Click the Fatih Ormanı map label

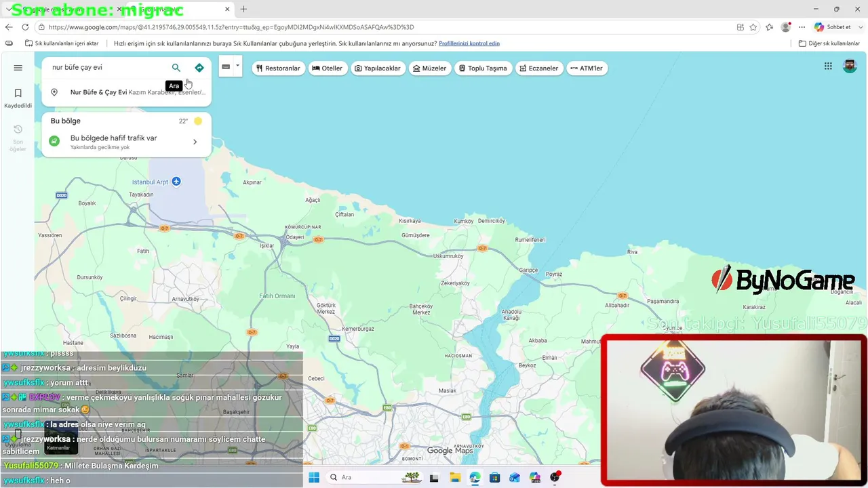277,296
